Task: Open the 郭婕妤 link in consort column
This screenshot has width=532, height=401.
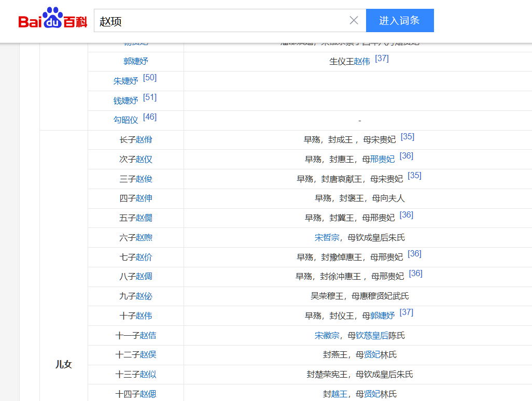Action: tap(136, 61)
